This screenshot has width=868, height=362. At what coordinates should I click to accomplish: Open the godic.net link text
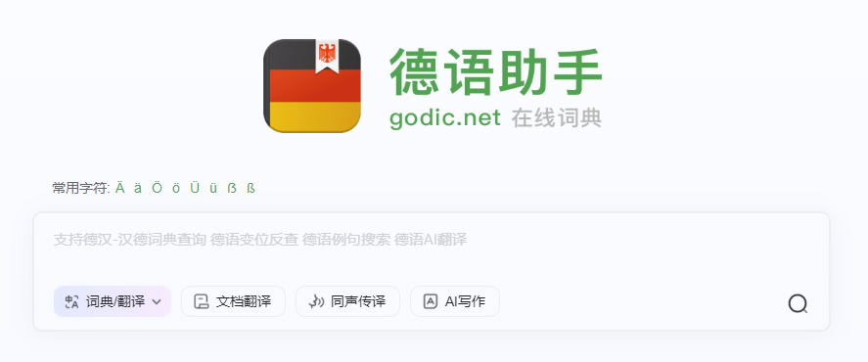[445, 118]
